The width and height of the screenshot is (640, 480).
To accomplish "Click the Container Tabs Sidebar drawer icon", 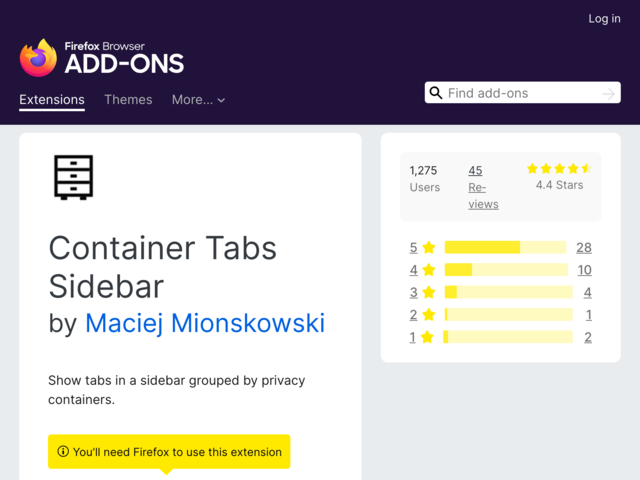I will coord(73,178).
